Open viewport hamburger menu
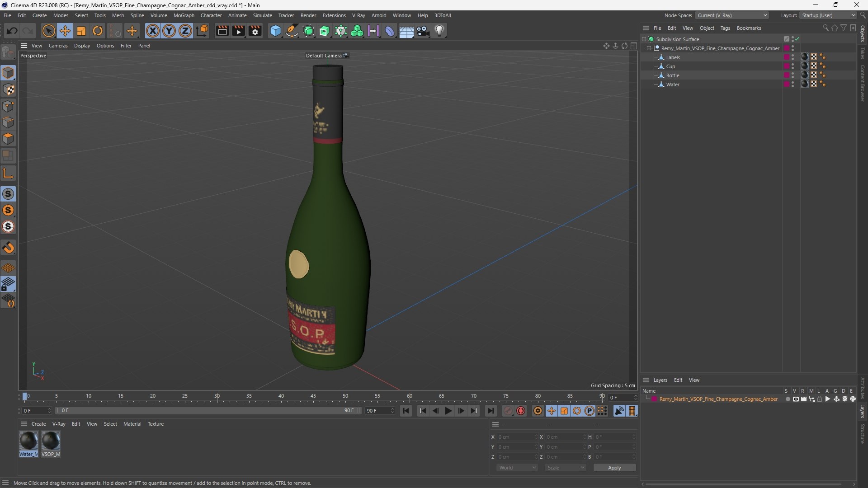This screenshot has width=868, height=488. (24, 46)
